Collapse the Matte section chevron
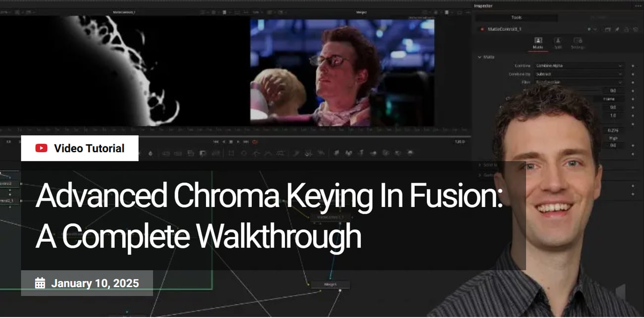The image size is (644, 318). [x=480, y=57]
